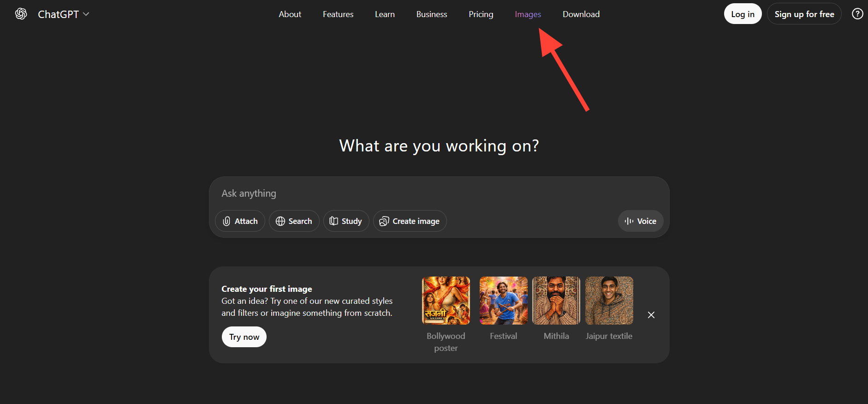Open the Download page
The image size is (868, 404).
click(581, 14)
